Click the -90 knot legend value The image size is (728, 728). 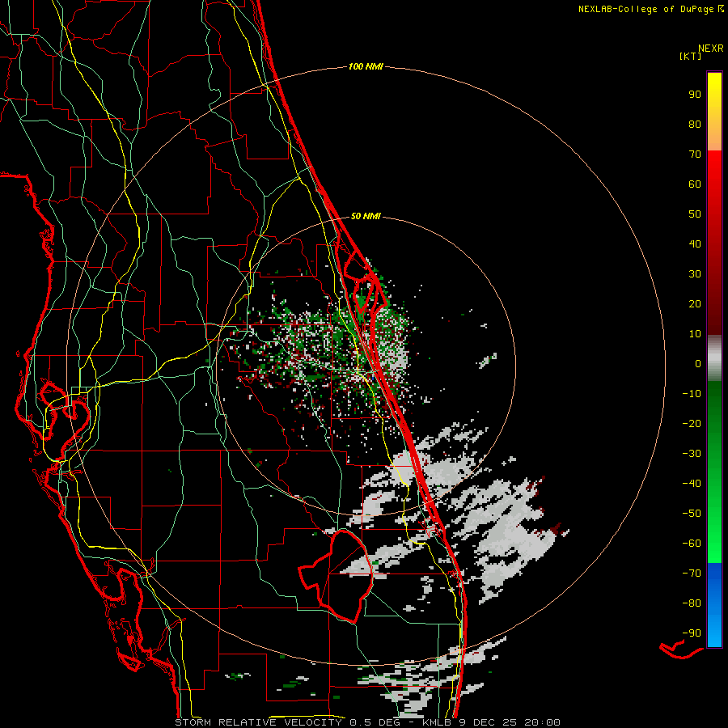pos(692,633)
